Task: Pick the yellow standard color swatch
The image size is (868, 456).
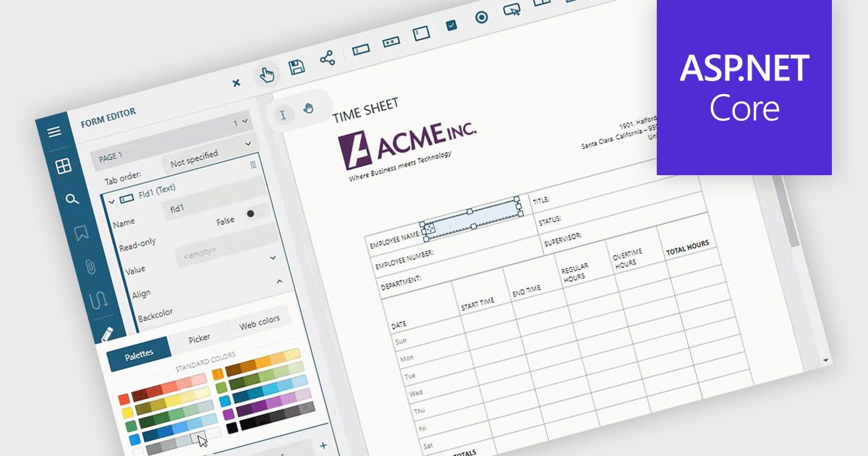Action: click(128, 413)
